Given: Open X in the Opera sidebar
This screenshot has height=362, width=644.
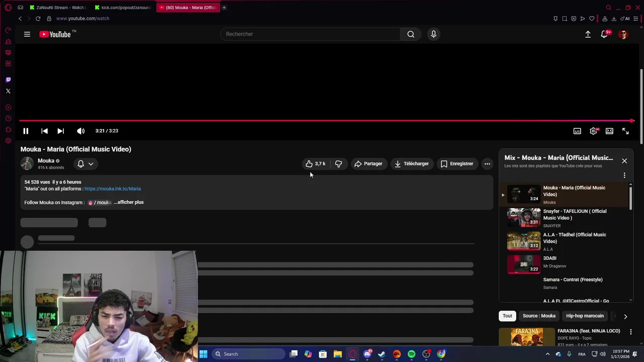Looking at the screenshot, I should (8, 91).
